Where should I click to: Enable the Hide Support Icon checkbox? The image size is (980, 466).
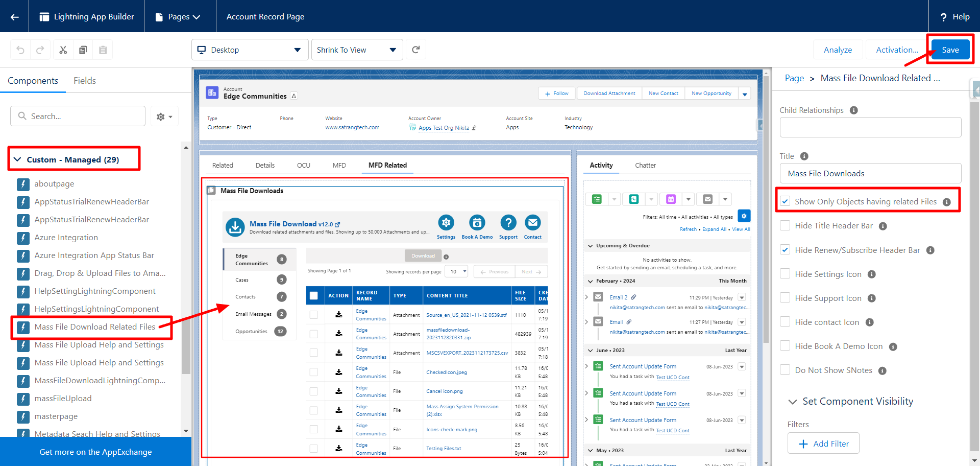click(x=785, y=298)
